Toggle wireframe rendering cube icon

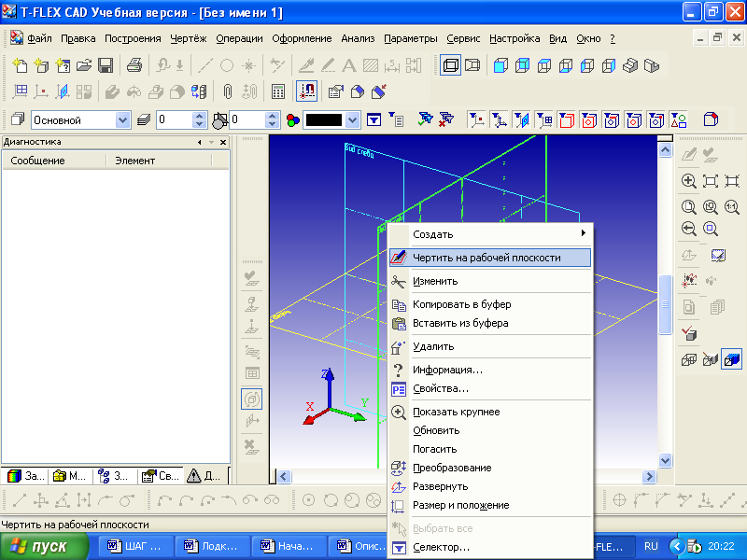click(x=689, y=359)
